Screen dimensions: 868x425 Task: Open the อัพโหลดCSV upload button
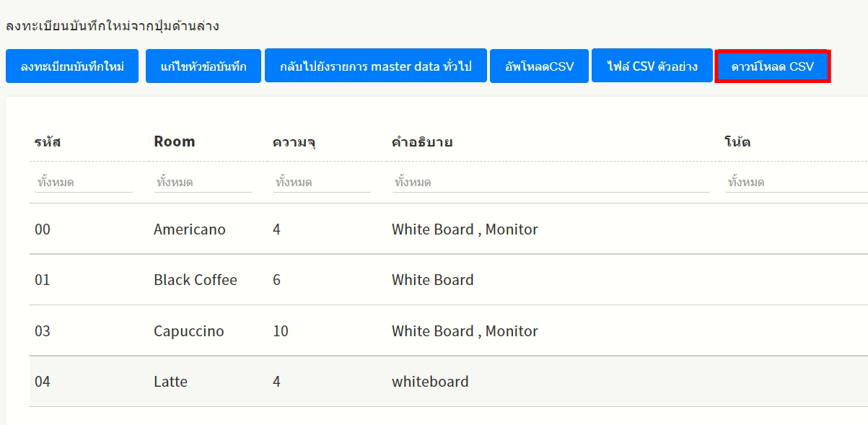click(539, 66)
